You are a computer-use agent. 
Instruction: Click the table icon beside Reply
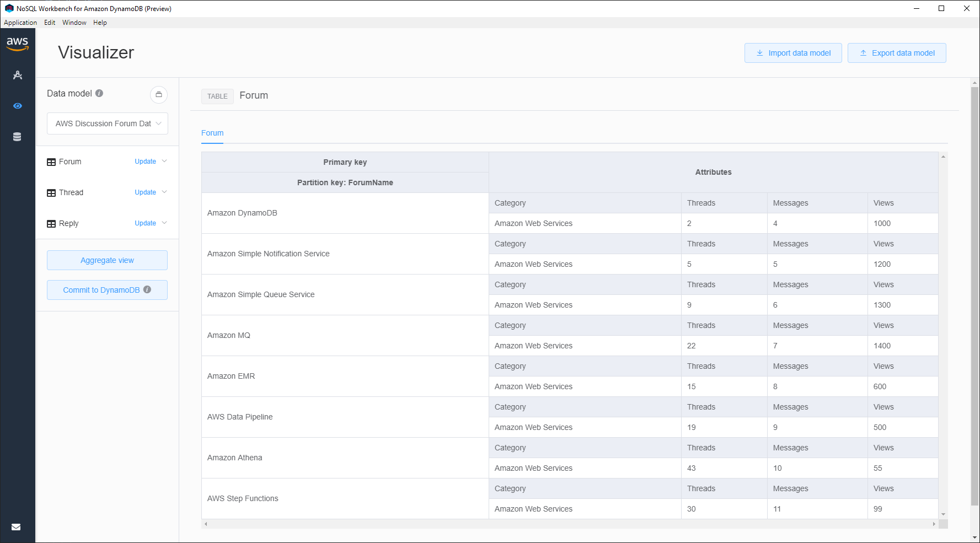(51, 223)
